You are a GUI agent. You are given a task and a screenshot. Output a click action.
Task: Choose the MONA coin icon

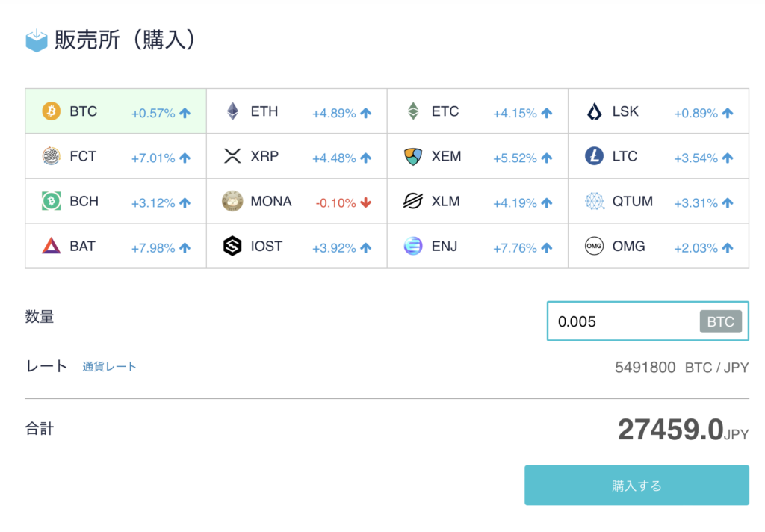[x=232, y=201]
